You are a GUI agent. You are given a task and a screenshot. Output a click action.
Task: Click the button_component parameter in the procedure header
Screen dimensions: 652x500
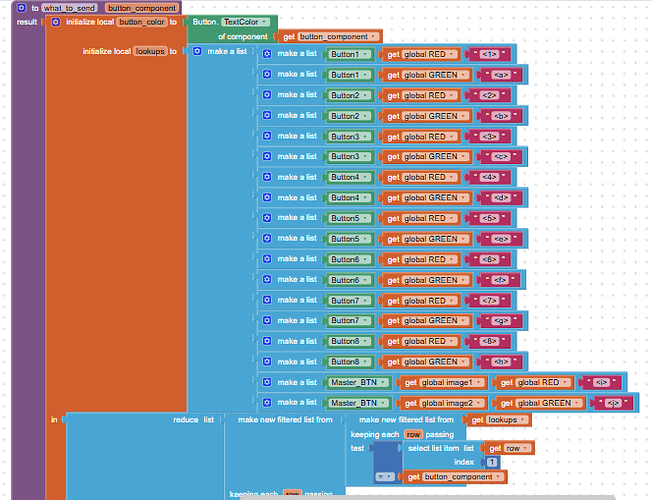point(141,7)
